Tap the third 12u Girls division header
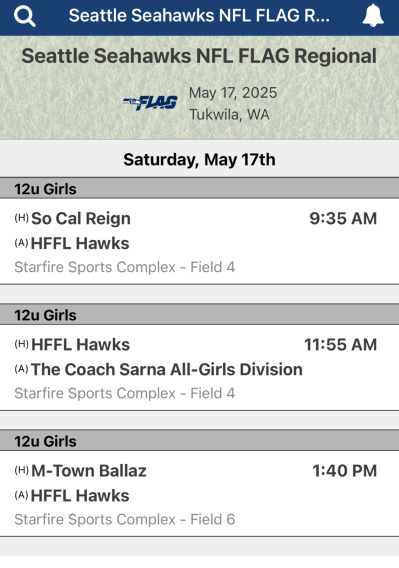The image size is (399, 568). point(199,441)
